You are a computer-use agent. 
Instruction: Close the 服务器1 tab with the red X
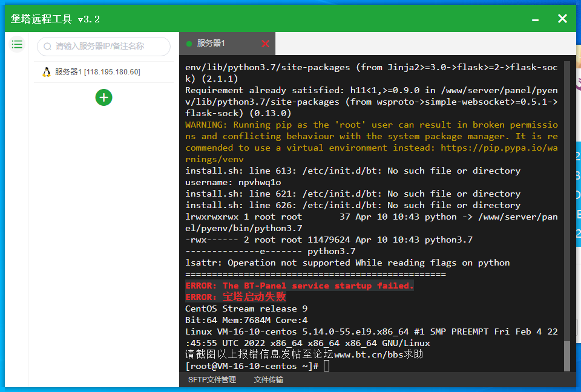pos(265,44)
